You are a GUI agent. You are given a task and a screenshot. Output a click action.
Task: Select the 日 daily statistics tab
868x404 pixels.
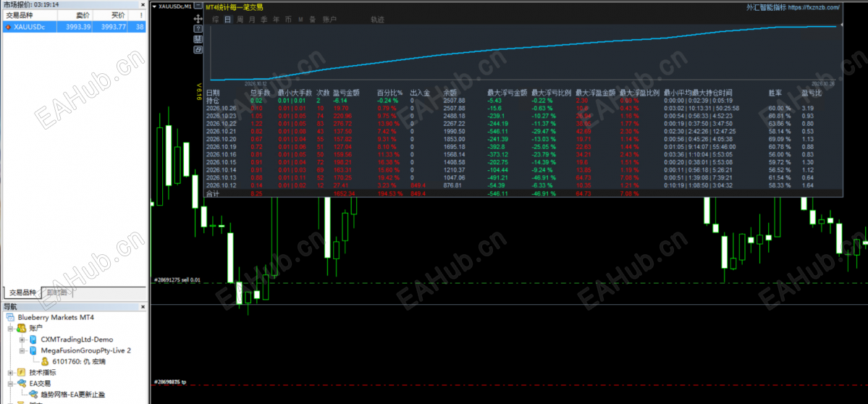(227, 20)
